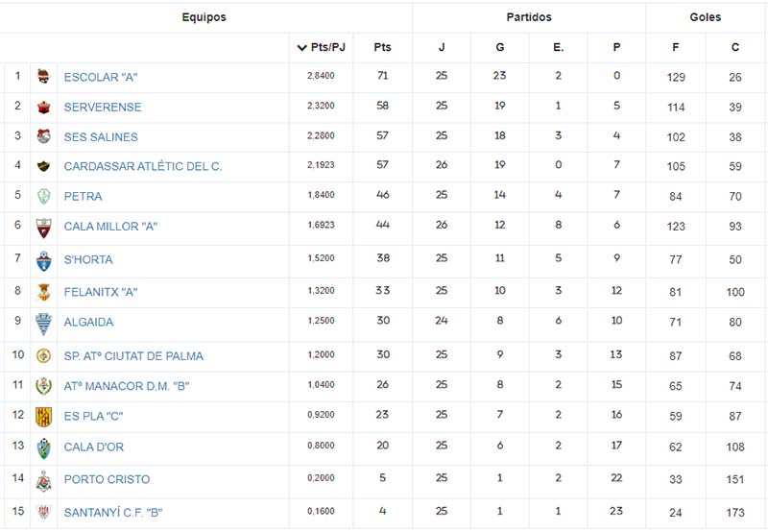Open SANTANYÍ C.F. "B" team link
Screen dimensions: 768x532
(112, 513)
